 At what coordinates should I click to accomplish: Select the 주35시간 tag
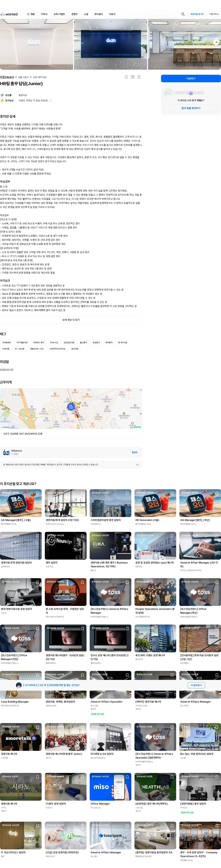coord(54,342)
